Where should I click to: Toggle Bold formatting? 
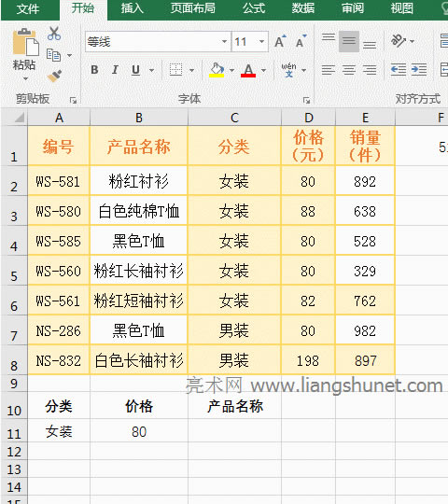[94, 70]
